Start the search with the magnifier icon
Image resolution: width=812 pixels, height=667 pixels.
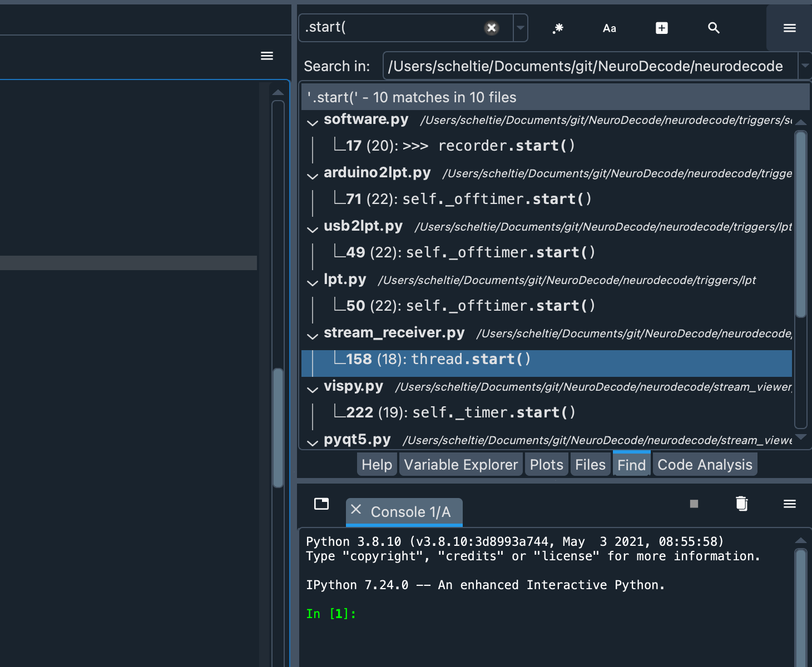click(x=714, y=28)
